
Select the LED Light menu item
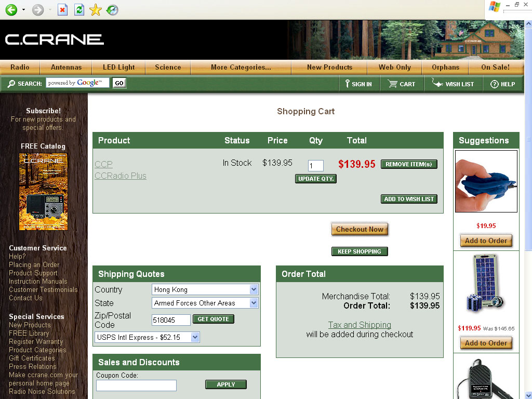(118, 67)
